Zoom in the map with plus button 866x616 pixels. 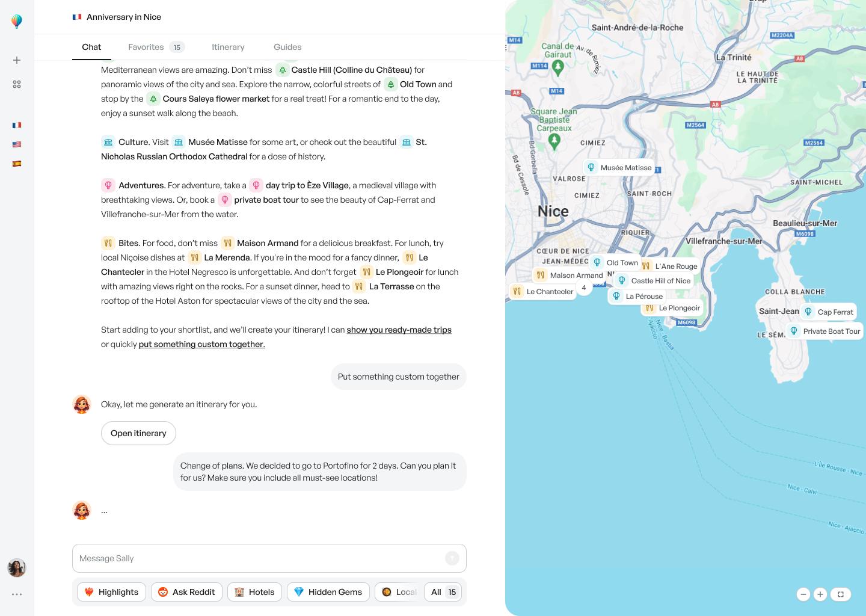point(820,594)
